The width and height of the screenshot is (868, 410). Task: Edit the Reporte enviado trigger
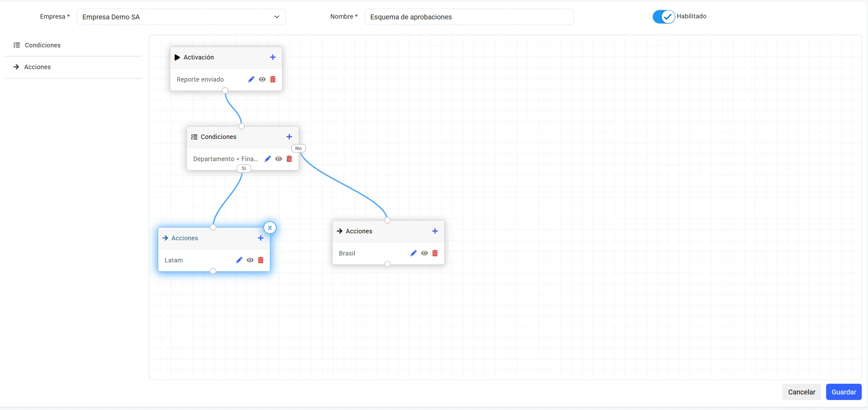[251, 80]
